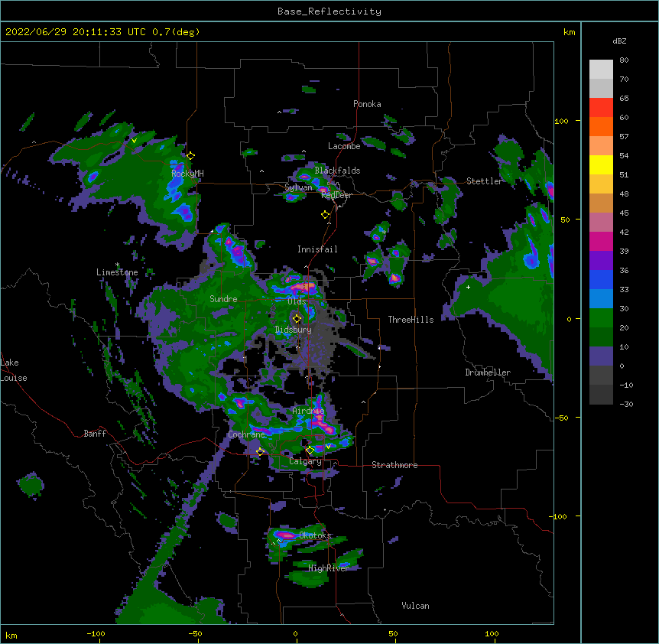Click the Stettler city label
This screenshot has height=644, width=659.
[x=484, y=181]
